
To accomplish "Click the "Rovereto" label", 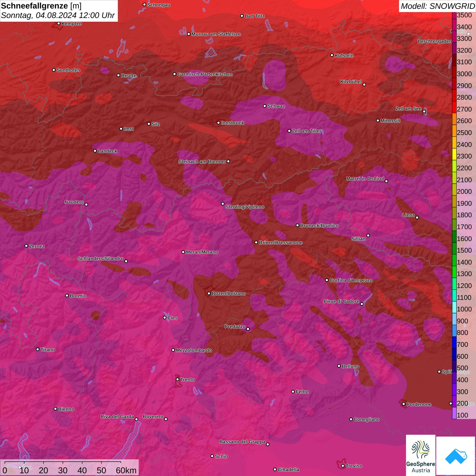I will pos(153,417).
